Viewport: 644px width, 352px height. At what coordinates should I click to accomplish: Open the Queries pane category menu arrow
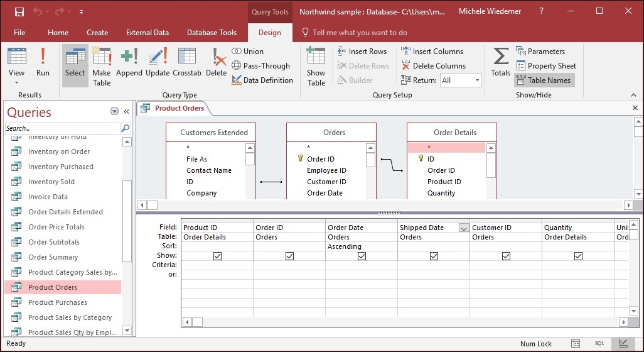[115, 111]
